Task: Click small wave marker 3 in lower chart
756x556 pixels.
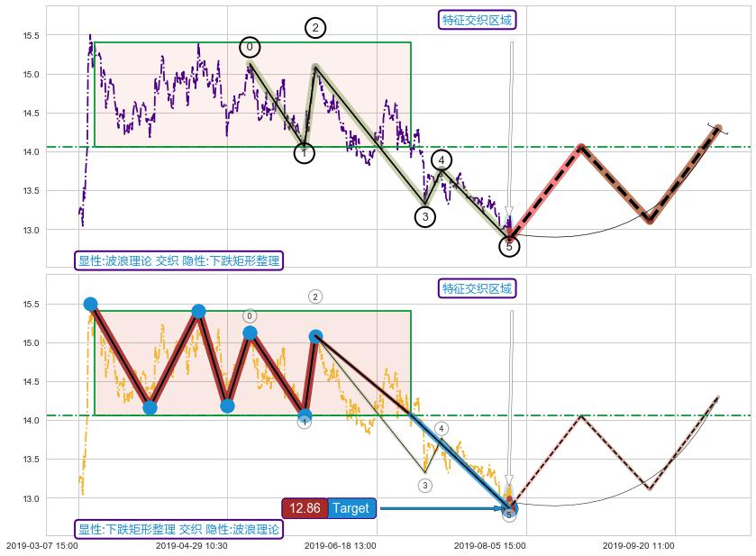Action: click(x=425, y=486)
